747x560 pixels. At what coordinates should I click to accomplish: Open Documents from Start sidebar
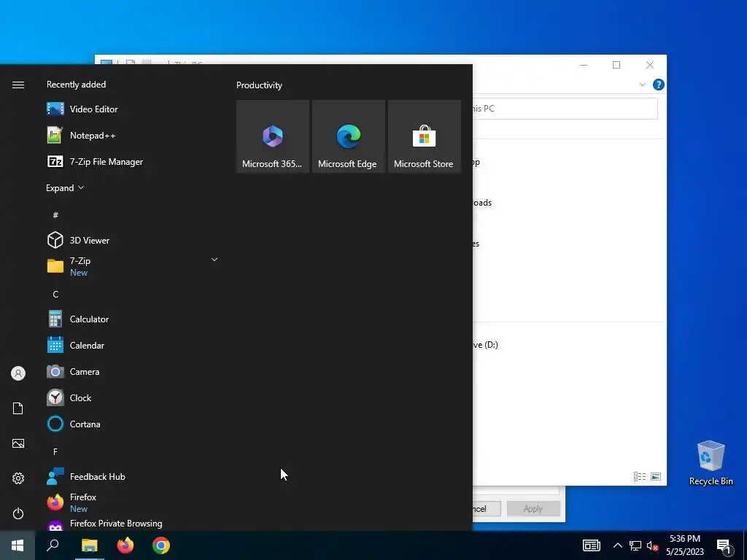(18, 408)
